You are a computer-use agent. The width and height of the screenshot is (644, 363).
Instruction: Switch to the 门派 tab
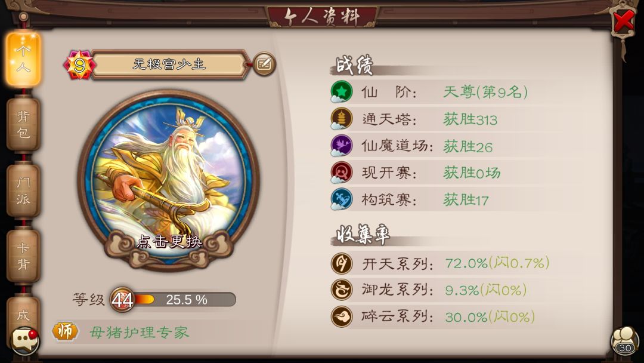(23, 190)
